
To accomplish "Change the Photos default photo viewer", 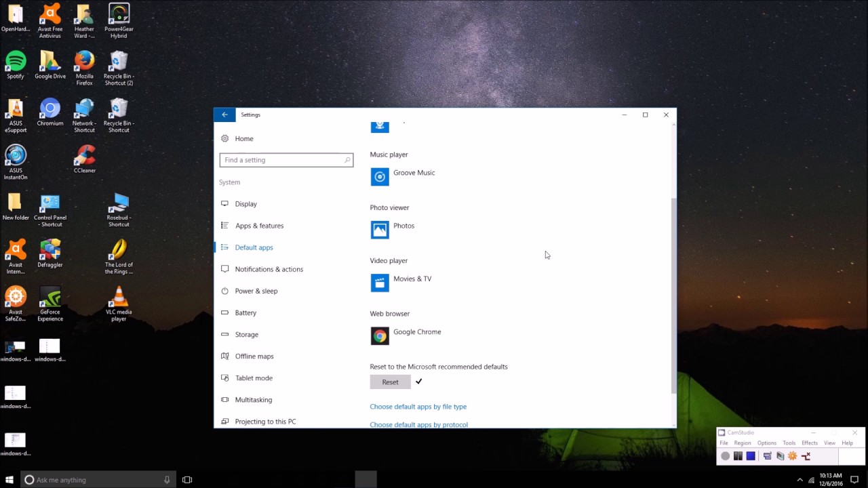I will [393, 230].
